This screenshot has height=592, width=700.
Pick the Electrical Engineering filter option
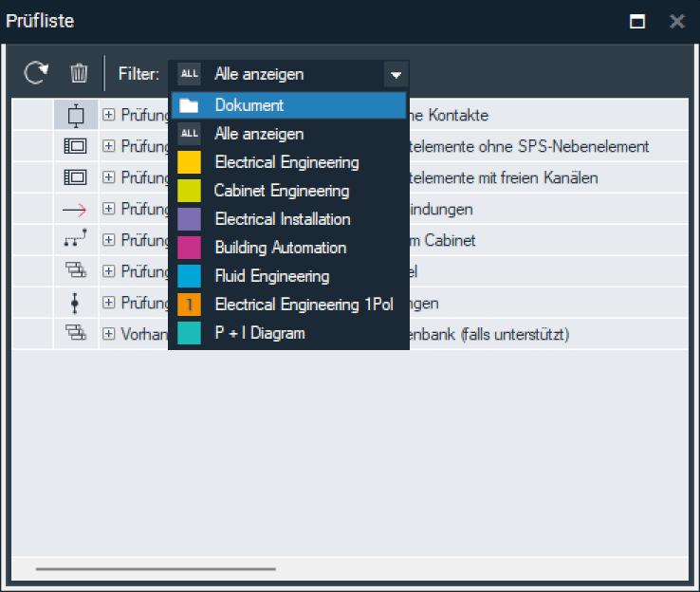click(286, 162)
